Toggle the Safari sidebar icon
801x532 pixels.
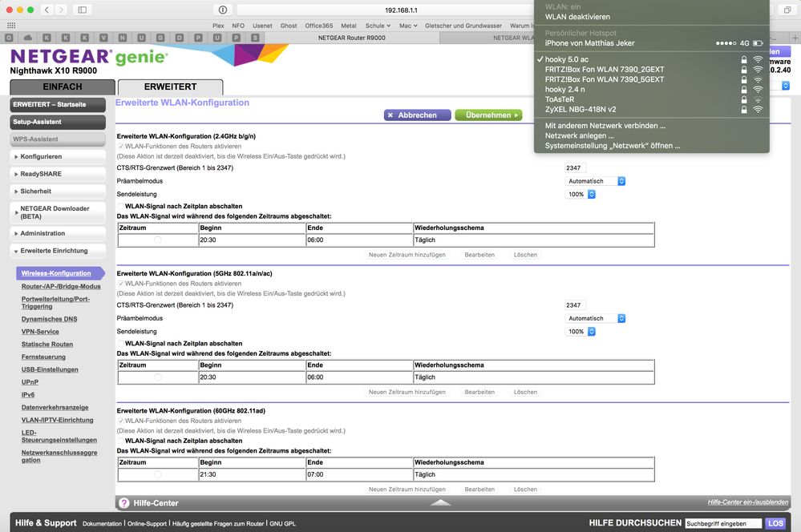(x=82, y=10)
